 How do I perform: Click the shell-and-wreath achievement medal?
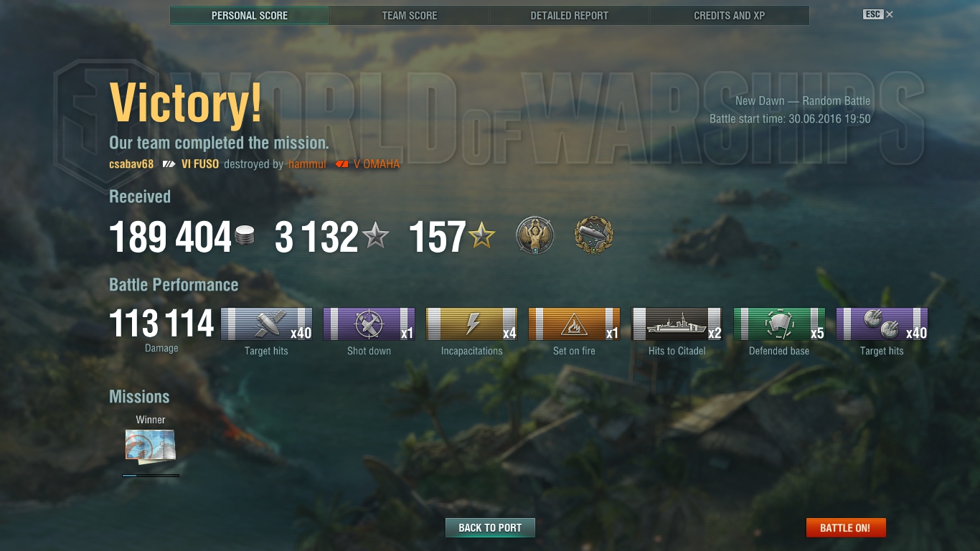tap(594, 236)
